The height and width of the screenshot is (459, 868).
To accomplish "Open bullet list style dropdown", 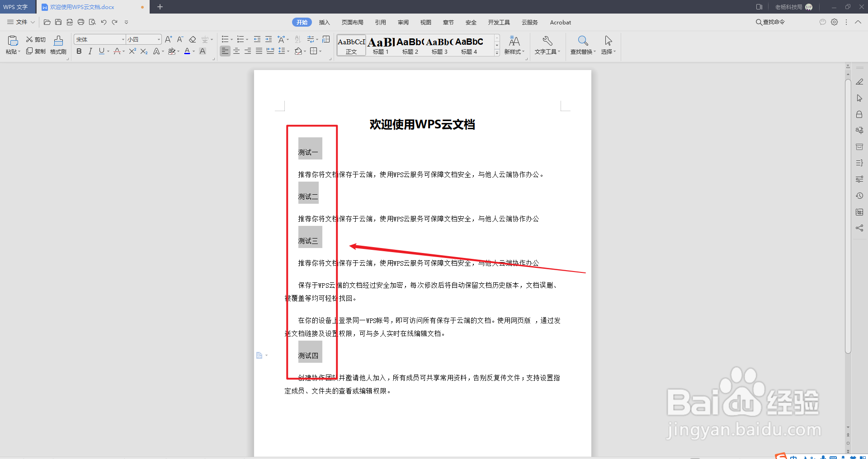I will 232,40.
